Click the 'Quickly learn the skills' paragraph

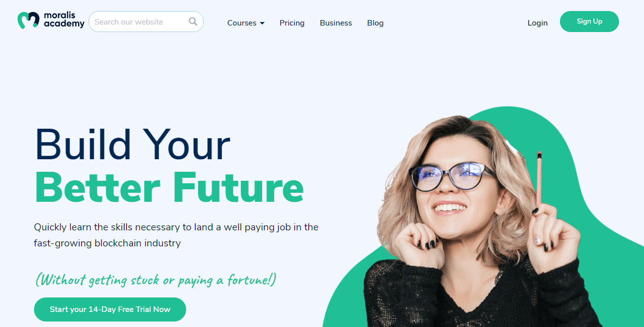(176, 235)
